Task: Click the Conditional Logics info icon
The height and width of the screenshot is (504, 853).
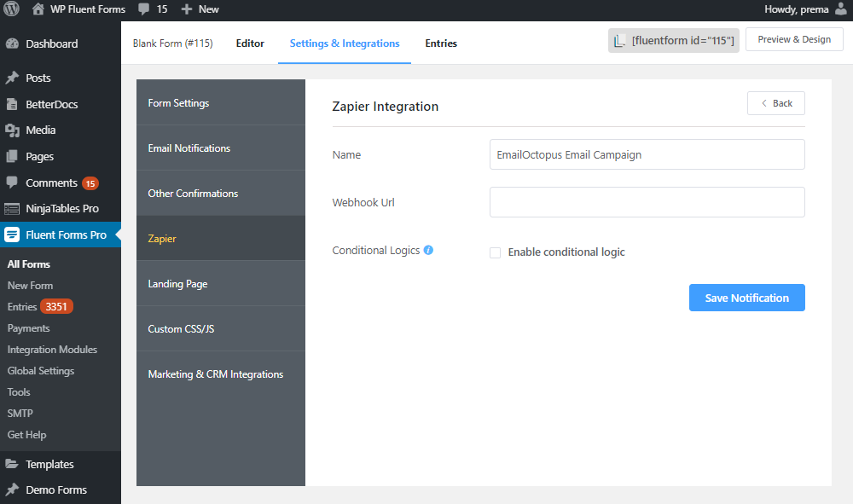Action: 429,250
